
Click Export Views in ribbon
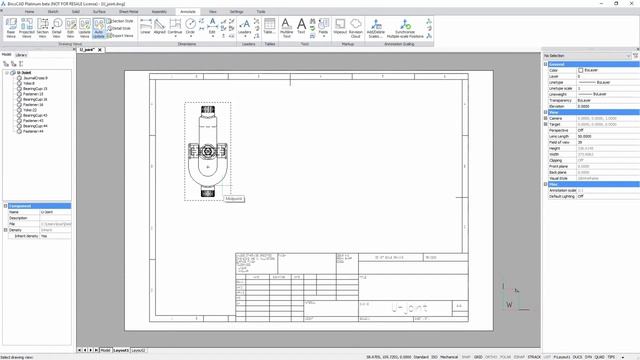click(120, 36)
